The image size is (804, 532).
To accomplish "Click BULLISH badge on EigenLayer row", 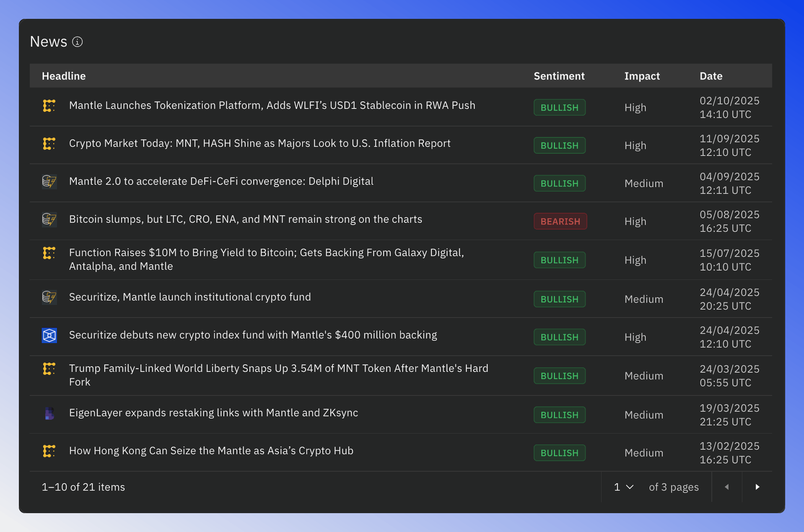I will tap(559, 415).
